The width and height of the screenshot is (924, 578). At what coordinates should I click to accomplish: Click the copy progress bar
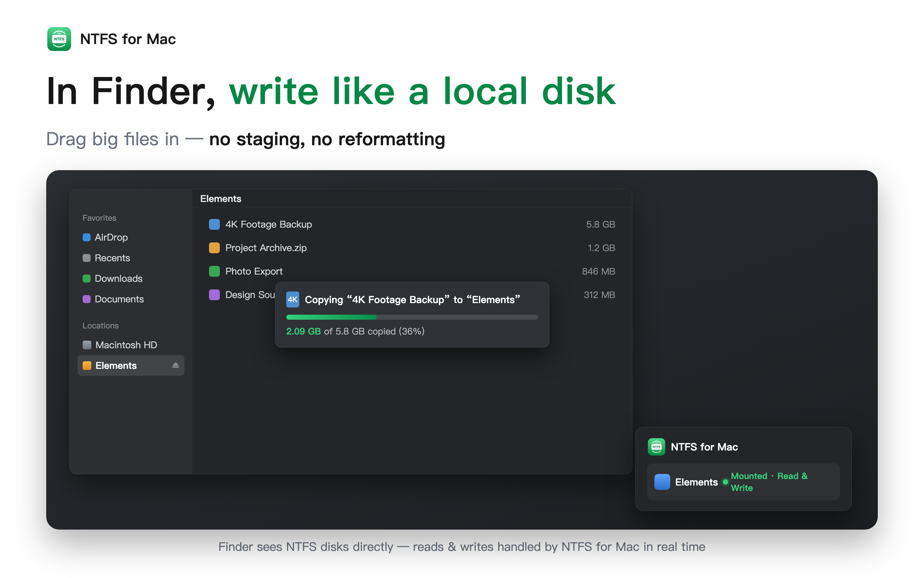(x=412, y=317)
